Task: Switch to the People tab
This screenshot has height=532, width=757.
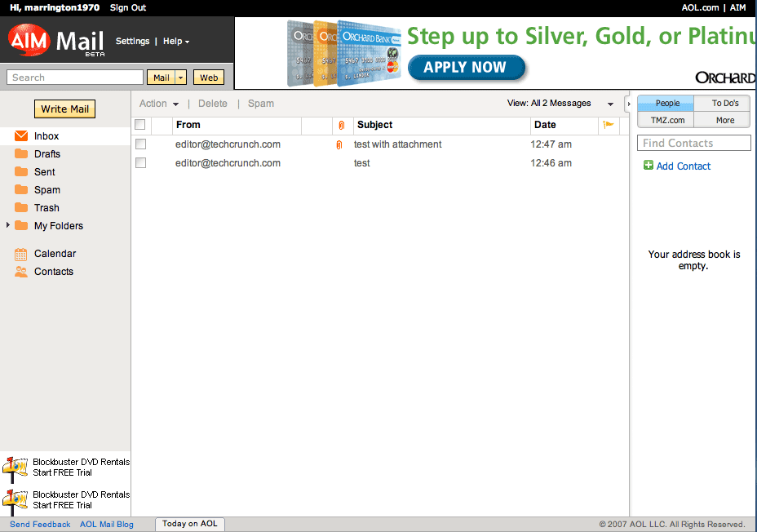Action: (x=666, y=104)
